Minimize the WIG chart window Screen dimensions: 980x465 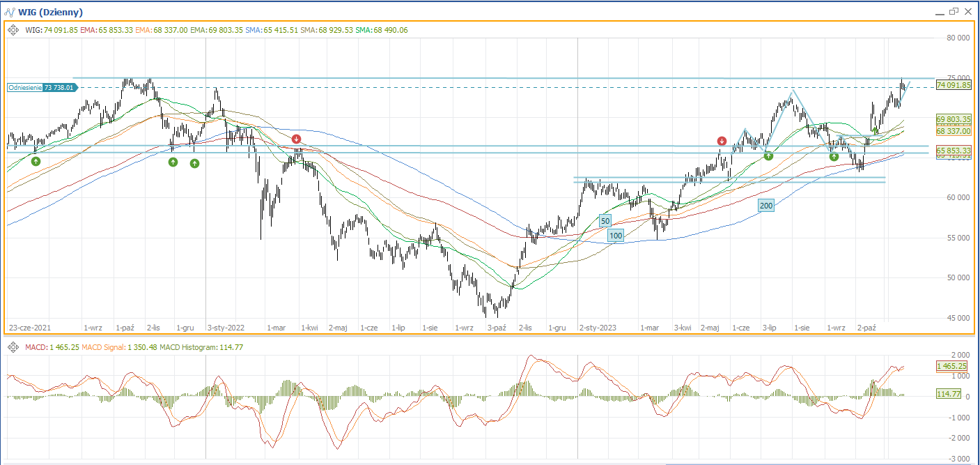point(939,12)
